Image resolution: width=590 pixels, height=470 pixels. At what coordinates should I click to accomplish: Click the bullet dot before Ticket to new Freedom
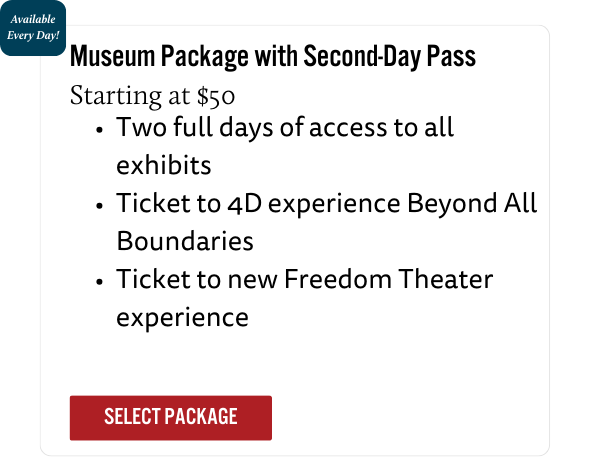99,282
